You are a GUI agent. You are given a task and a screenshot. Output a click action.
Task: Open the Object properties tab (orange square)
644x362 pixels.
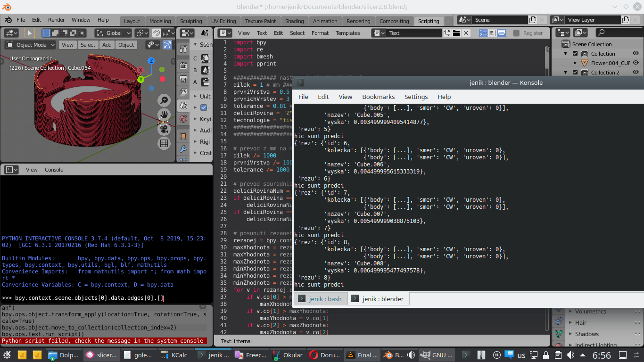pos(183,136)
